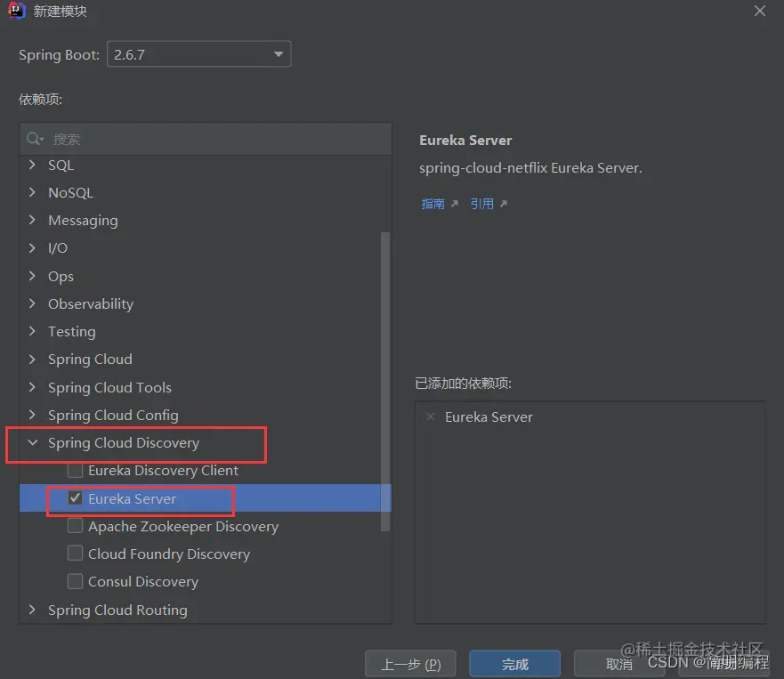Select the NoSQL tree label
The image size is (784, 679).
tap(70, 192)
